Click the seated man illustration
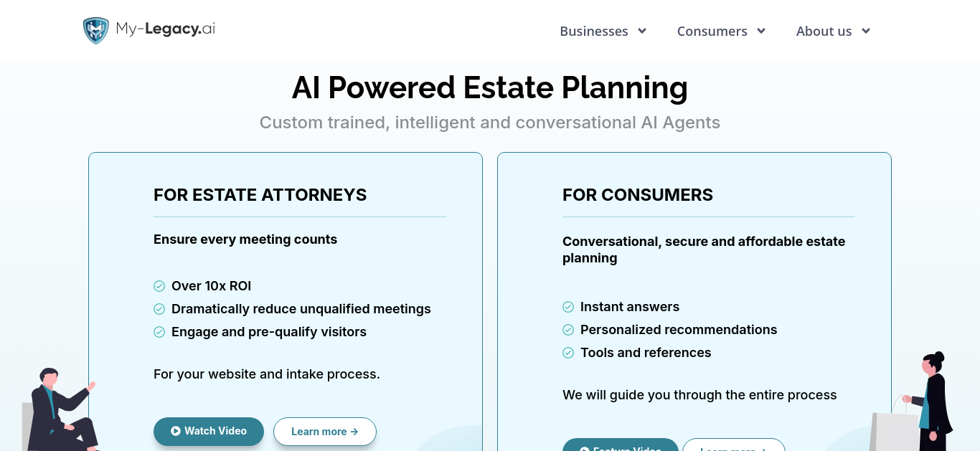 [x=60, y=409]
